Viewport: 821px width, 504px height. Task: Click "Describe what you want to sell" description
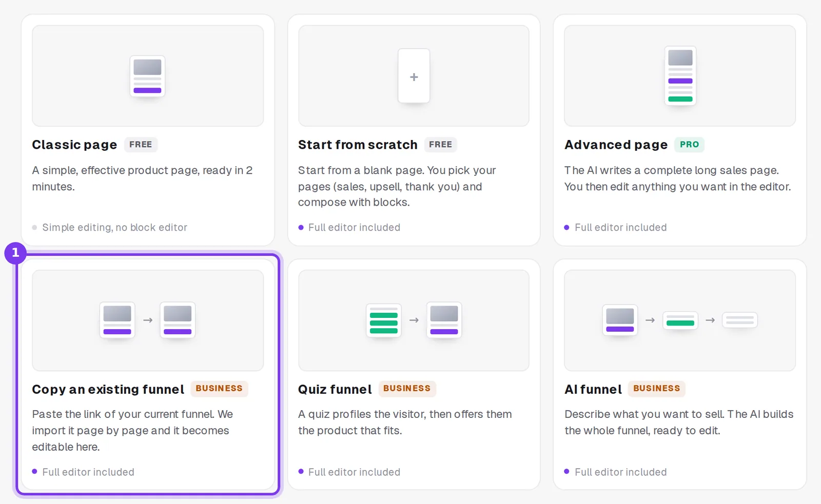679,422
